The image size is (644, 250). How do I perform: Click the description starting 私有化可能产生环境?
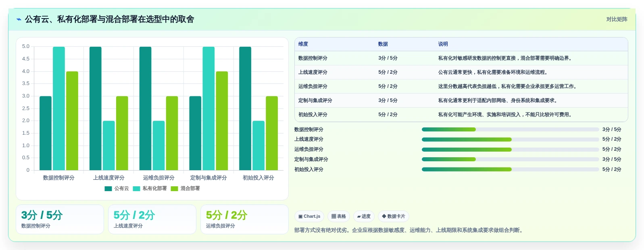point(505,115)
